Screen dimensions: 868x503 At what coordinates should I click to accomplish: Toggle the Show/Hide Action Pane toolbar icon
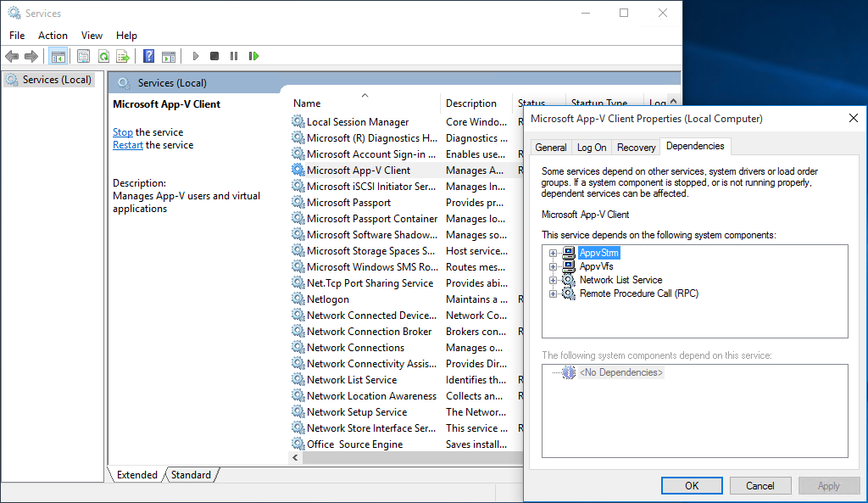169,56
